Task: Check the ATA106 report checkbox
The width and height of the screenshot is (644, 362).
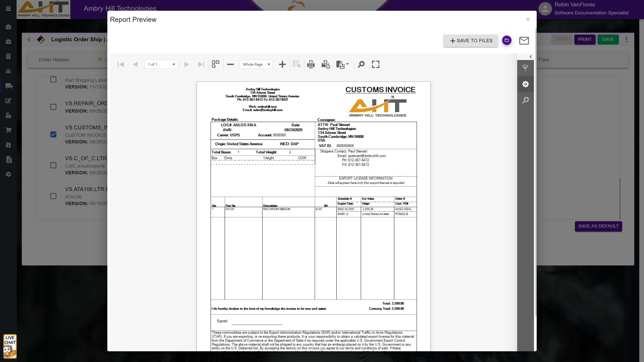Action: 53,196
